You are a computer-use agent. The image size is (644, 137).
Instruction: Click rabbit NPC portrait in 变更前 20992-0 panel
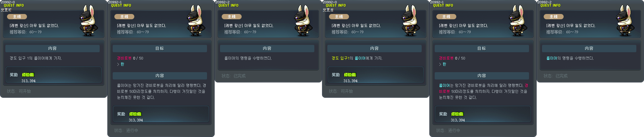pos(89,21)
